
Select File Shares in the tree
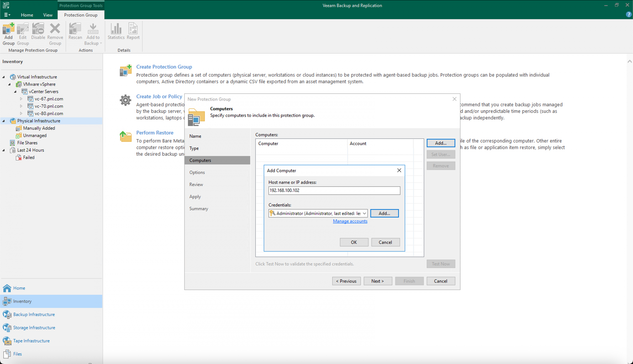[x=27, y=143]
